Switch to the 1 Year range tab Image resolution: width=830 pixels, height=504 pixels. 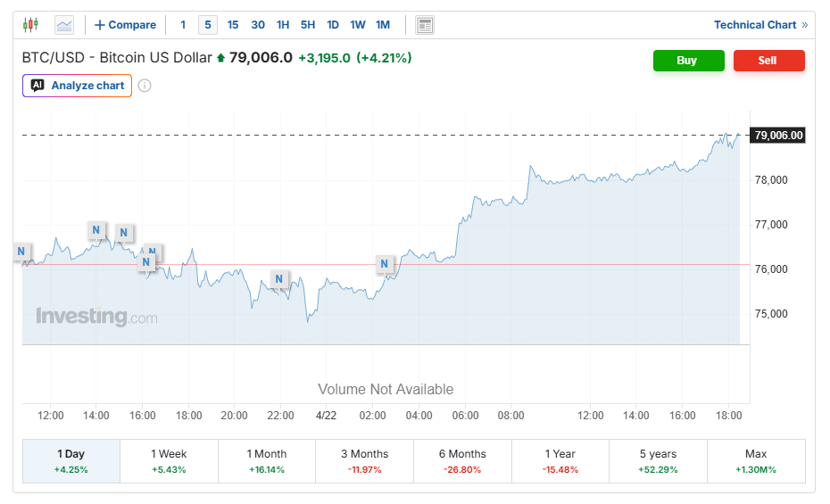560,460
